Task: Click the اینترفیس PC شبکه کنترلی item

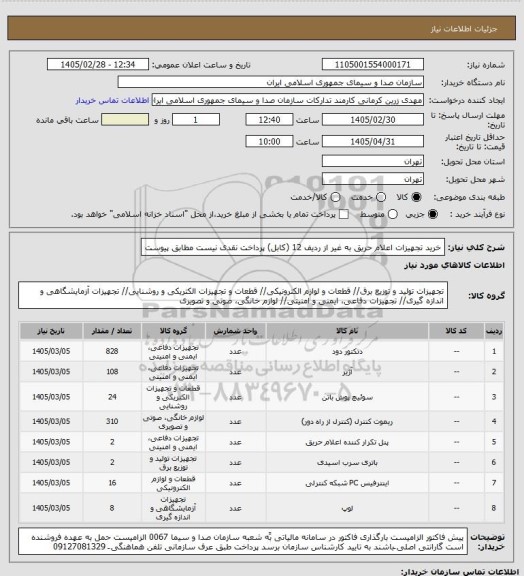Action: point(347,483)
